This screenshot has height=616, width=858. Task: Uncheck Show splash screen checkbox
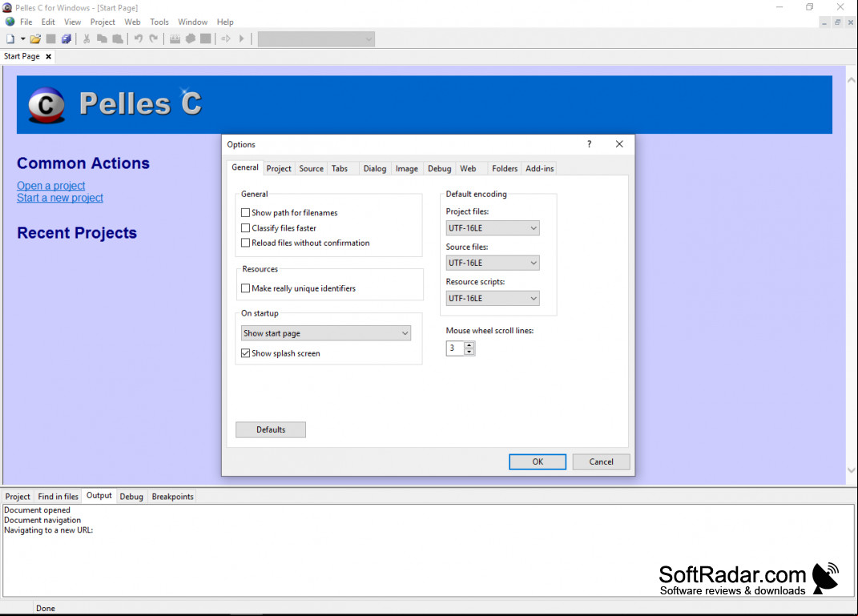tap(246, 353)
